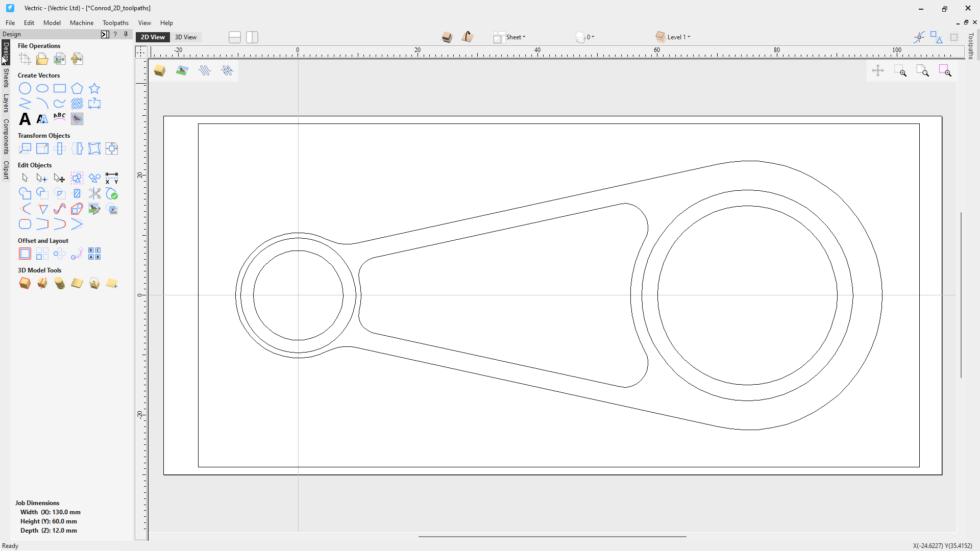980x551 pixels.
Task: Select the Draw Circle tool
Action: coord(24,89)
